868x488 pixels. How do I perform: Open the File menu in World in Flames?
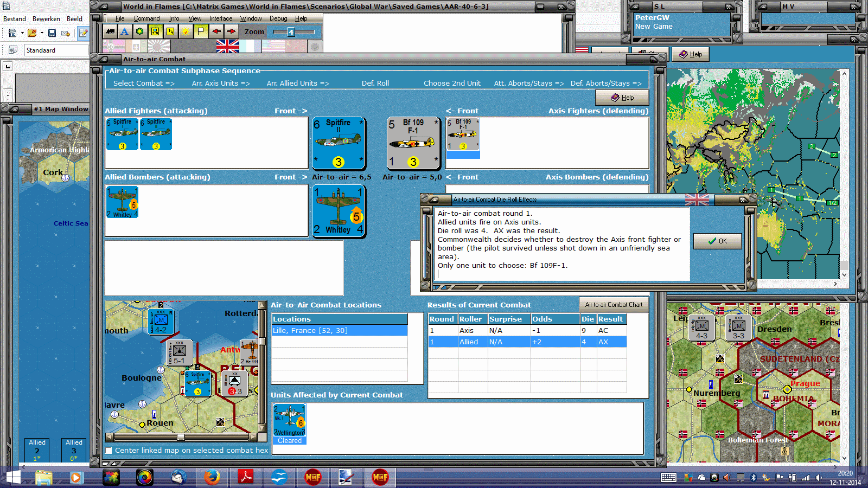pos(120,18)
